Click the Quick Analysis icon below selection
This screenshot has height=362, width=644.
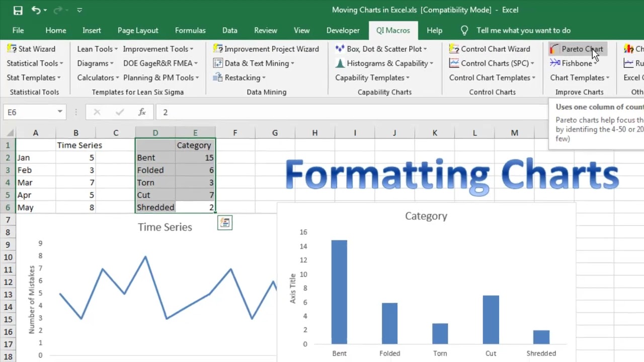pos(225,223)
